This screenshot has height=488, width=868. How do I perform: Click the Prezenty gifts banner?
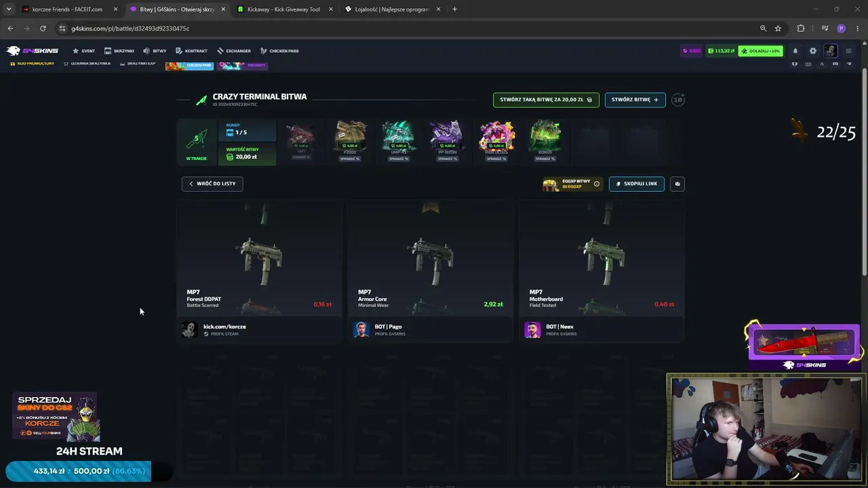coord(242,65)
